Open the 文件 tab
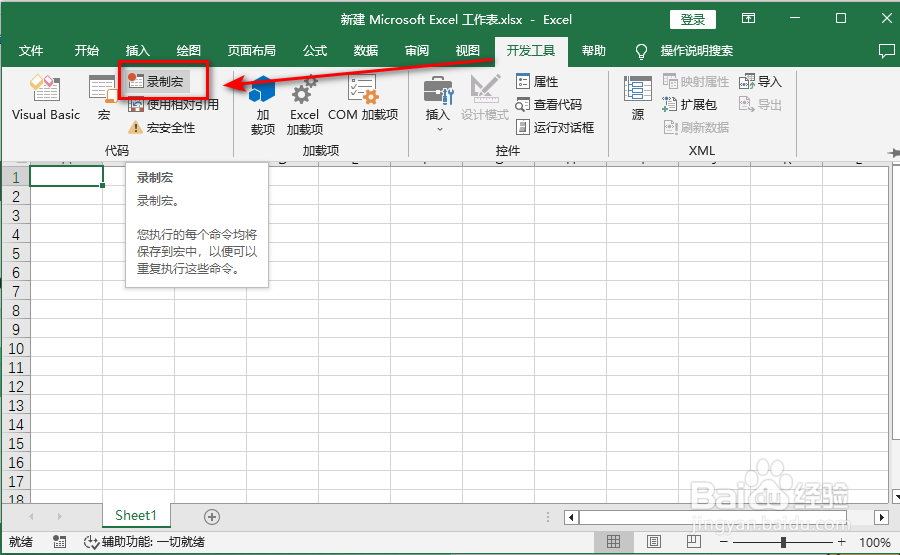Screen dimensions: 900x555 (x=31, y=51)
